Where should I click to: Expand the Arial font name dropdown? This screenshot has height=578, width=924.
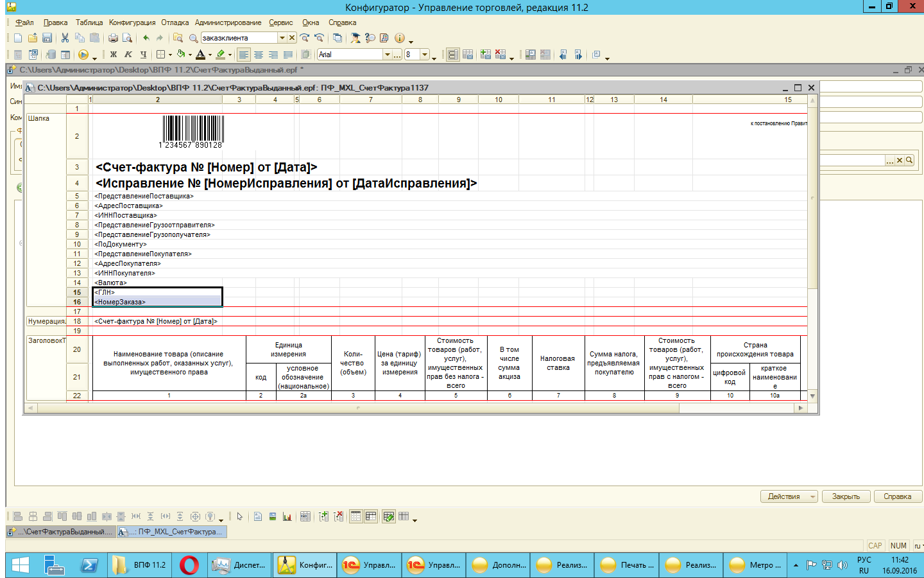click(388, 55)
